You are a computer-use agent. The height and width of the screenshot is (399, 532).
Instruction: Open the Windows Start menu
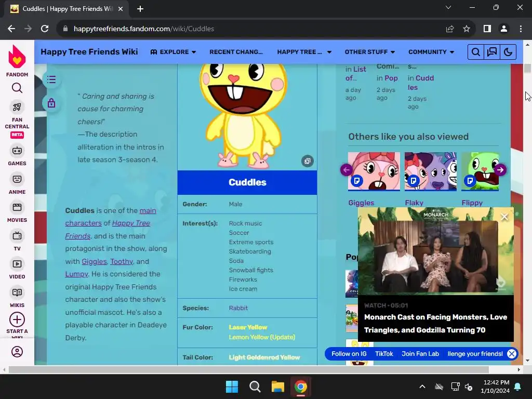pyautogui.click(x=232, y=387)
